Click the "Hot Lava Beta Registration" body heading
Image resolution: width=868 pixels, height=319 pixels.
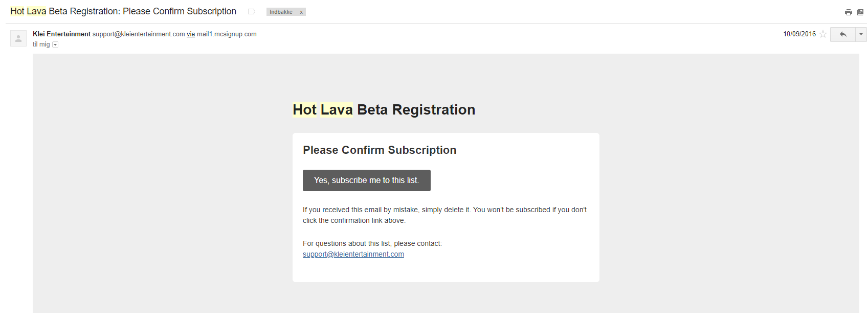[x=384, y=110]
